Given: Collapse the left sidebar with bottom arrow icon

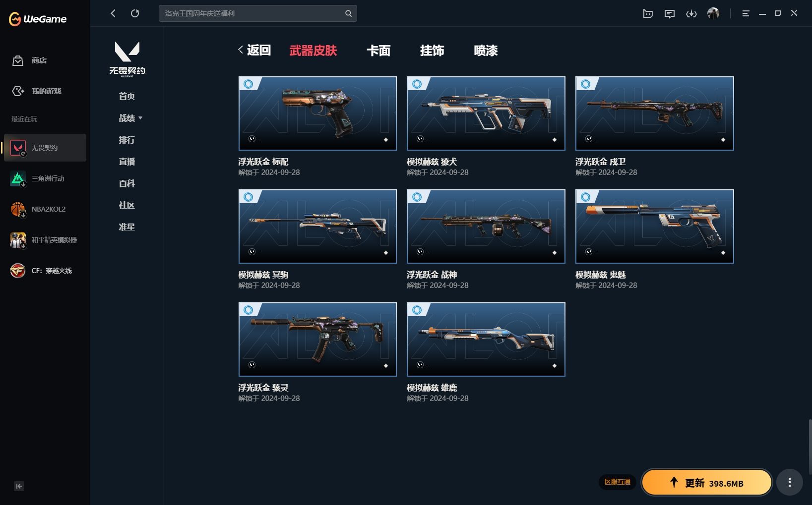Looking at the screenshot, I should (x=18, y=486).
